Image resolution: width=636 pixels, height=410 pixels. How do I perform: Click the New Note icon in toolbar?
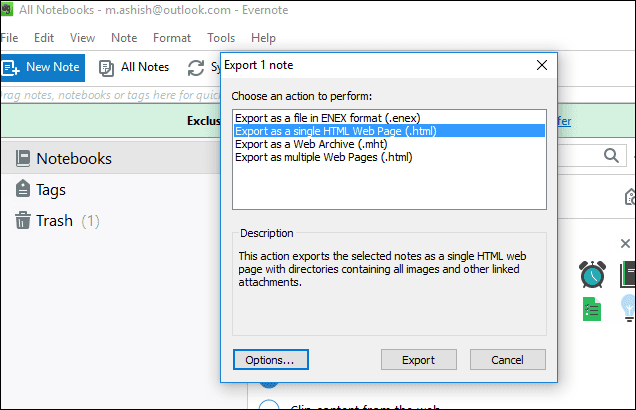(x=11, y=68)
